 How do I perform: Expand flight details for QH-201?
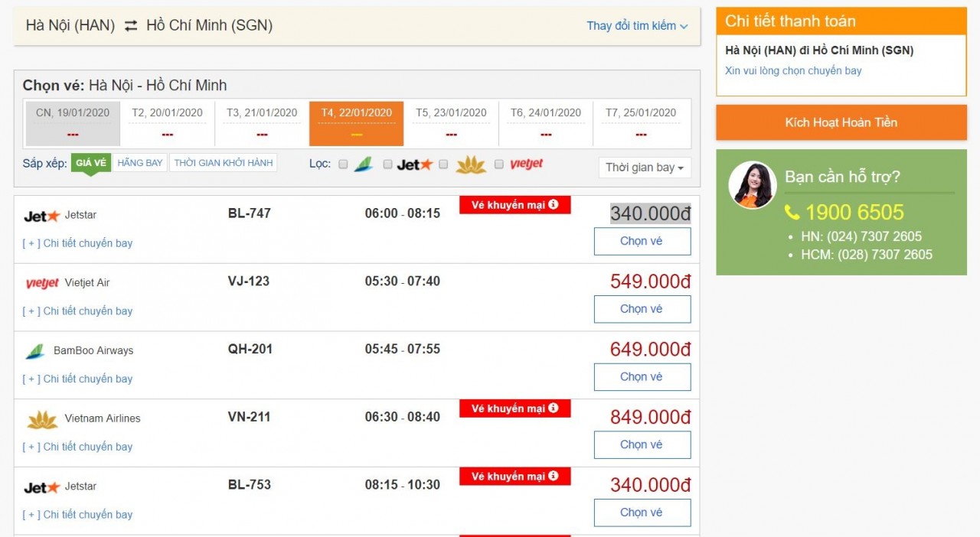(77, 379)
